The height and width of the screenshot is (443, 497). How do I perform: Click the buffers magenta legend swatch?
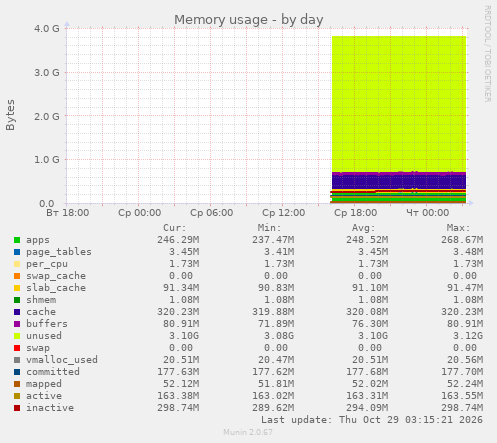pyautogui.click(x=17, y=324)
